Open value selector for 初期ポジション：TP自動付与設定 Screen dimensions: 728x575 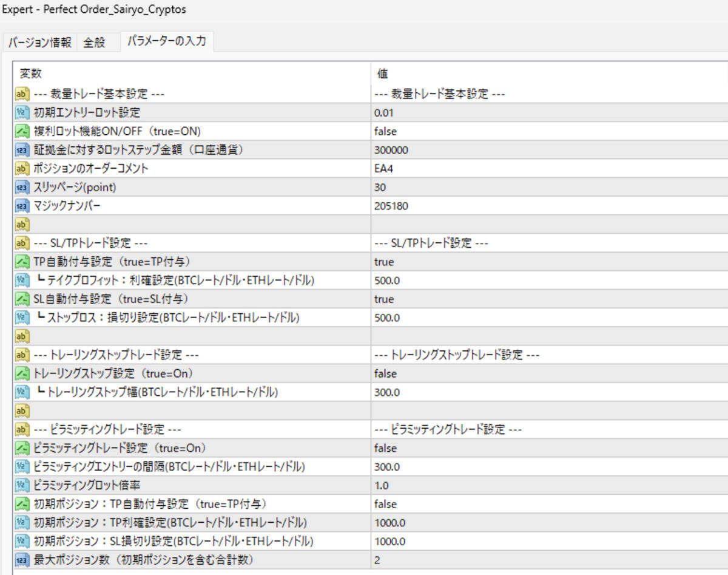(425, 504)
